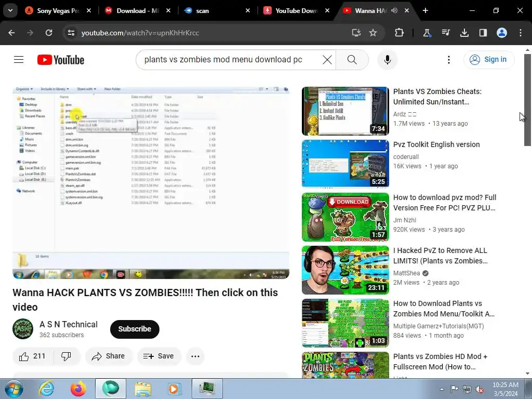Save video to a playlist
Screen dimensions: 532x399
(x=159, y=356)
